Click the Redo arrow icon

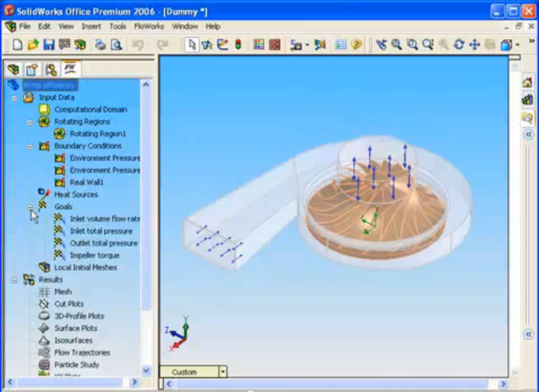[163, 44]
